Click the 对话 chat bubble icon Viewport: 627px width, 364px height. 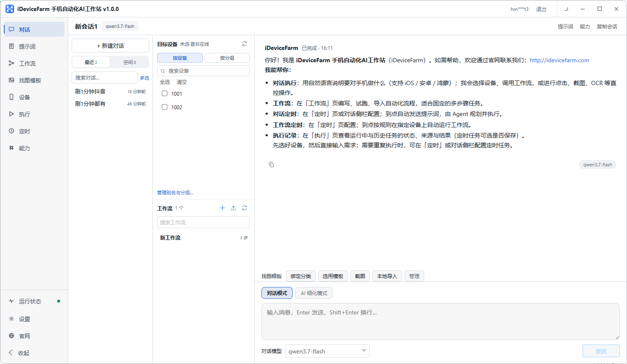click(x=11, y=30)
